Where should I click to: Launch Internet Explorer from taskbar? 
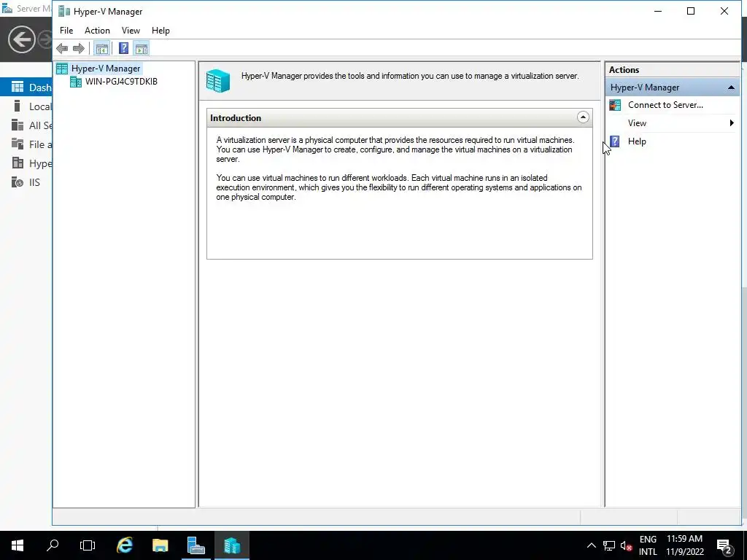124,545
